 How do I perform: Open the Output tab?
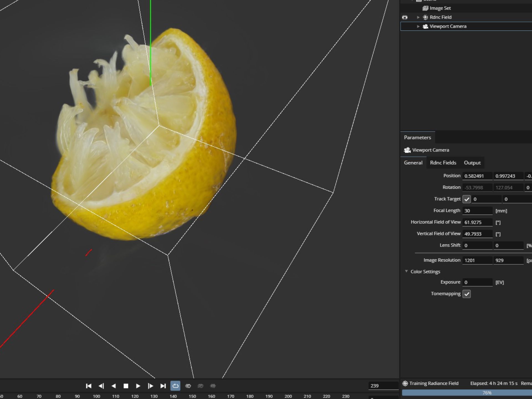[472, 163]
